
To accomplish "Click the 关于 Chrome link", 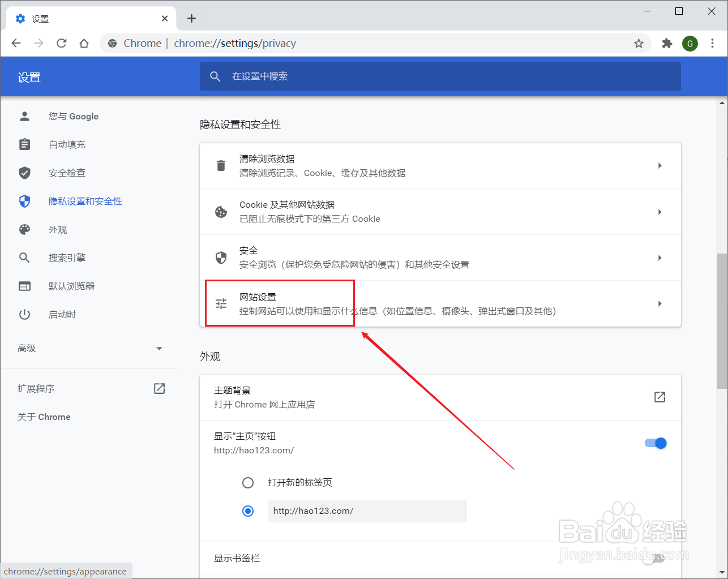I will (x=43, y=417).
